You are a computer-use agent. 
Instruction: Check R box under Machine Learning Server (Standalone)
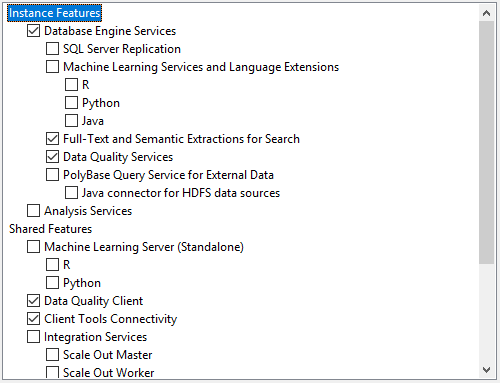click(52, 265)
